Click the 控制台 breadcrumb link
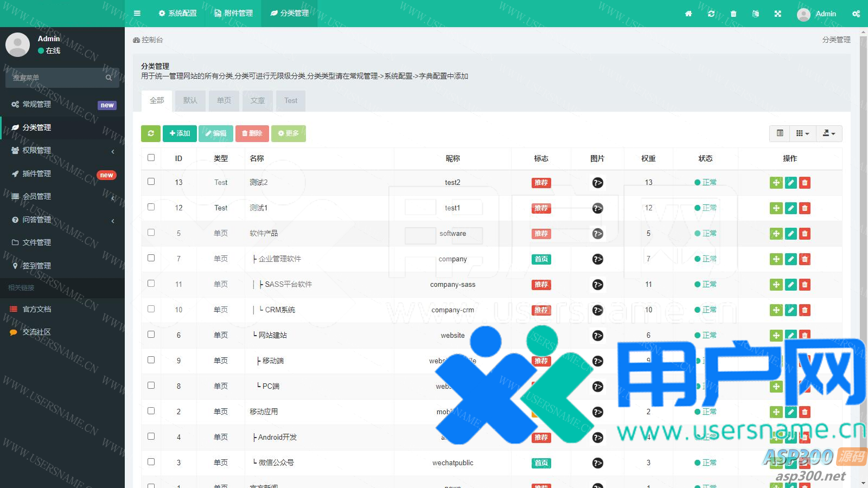 (148, 40)
